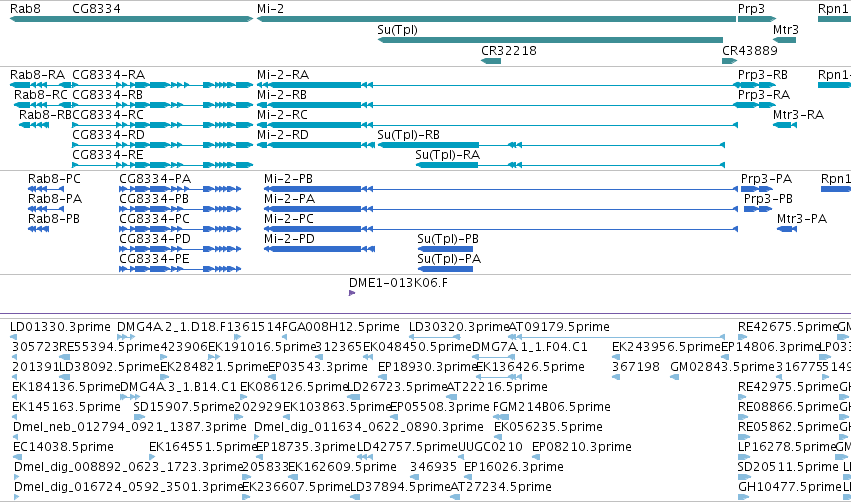Open EST entry 367198

[x=616, y=377]
